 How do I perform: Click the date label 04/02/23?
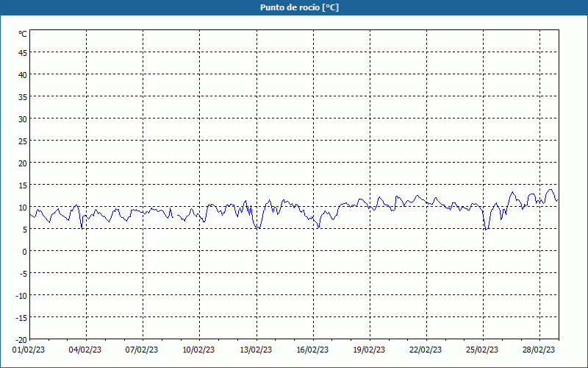[x=85, y=350]
